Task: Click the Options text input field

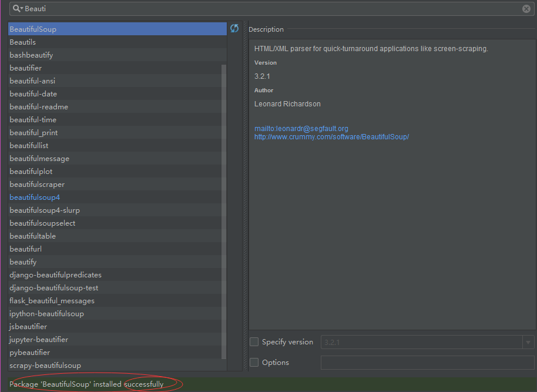Action: 427,363
